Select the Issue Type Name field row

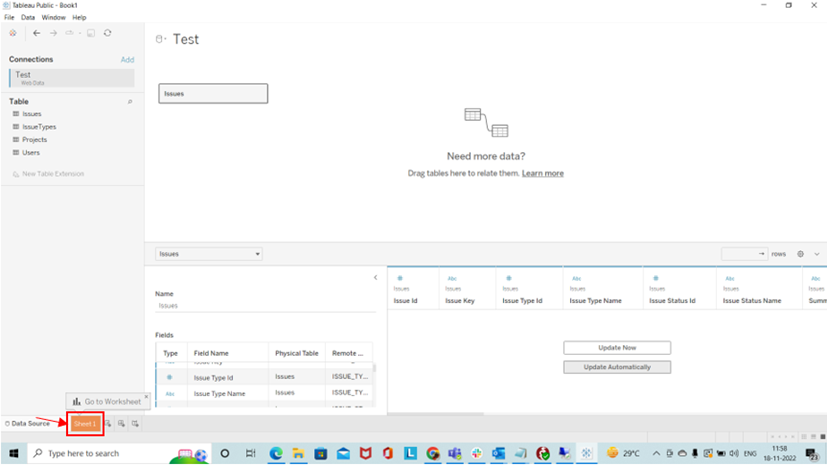[x=264, y=393]
